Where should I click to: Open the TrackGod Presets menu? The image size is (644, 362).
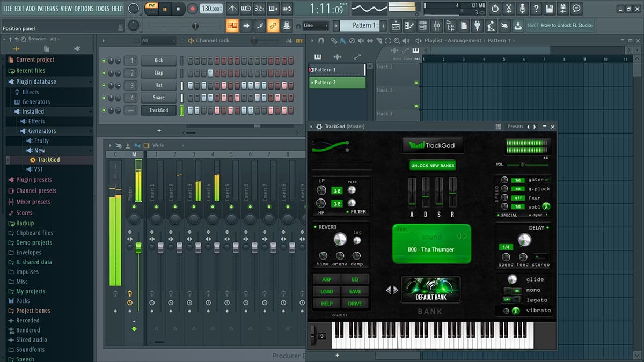coord(515,127)
